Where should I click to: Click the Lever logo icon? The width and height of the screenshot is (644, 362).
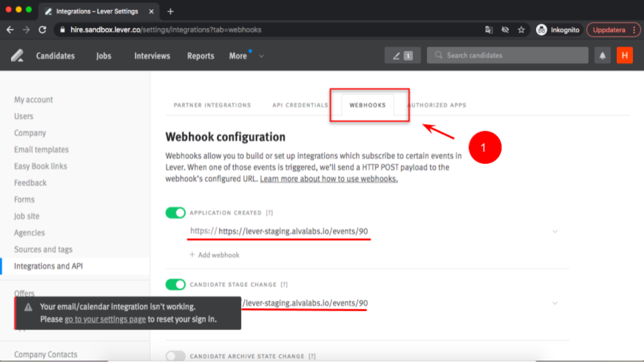pyautogui.click(x=17, y=55)
